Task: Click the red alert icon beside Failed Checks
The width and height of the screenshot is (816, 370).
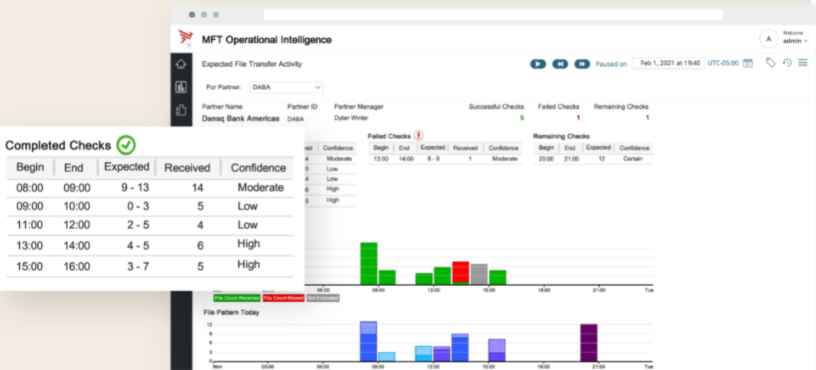Action: coord(419,135)
